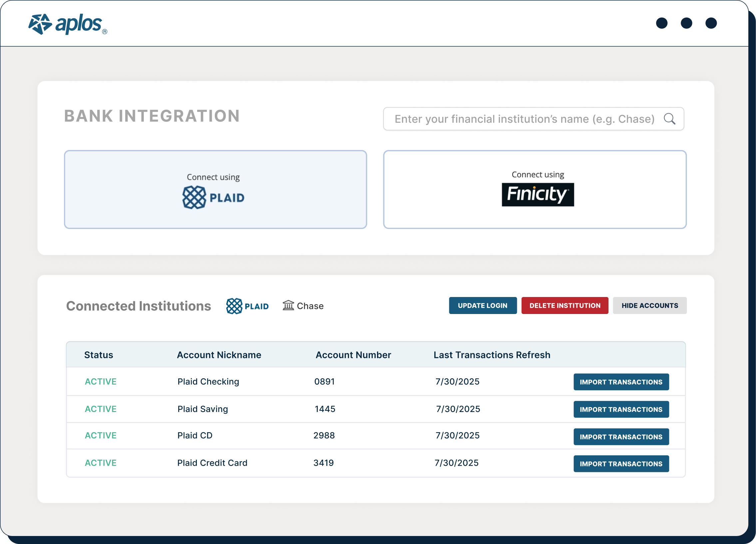Image resolution: width=756 pixels, height=544 pixels.
Task: Click the refresh date in the Plaid Checking row
Action: tap(457, 382)
